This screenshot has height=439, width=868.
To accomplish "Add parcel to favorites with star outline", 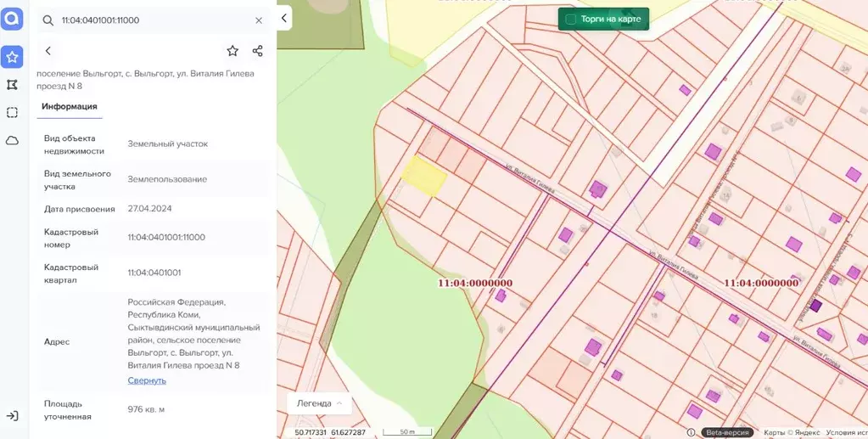I will pos(232,51).
